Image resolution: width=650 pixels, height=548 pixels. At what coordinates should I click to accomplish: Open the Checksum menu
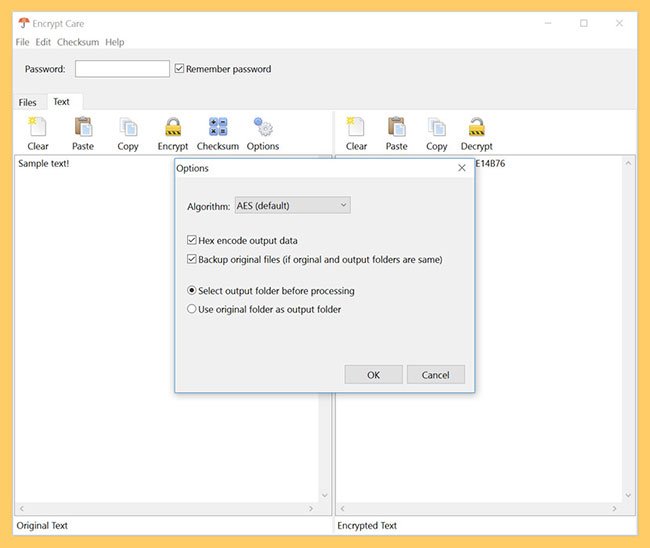(77, 42)
